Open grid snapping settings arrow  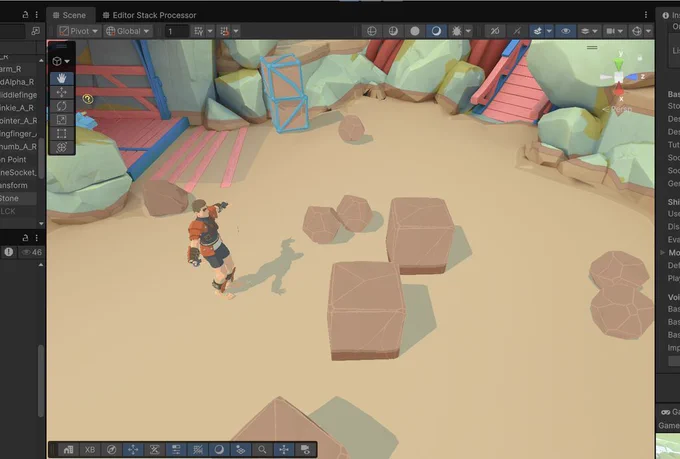point(210,31)
